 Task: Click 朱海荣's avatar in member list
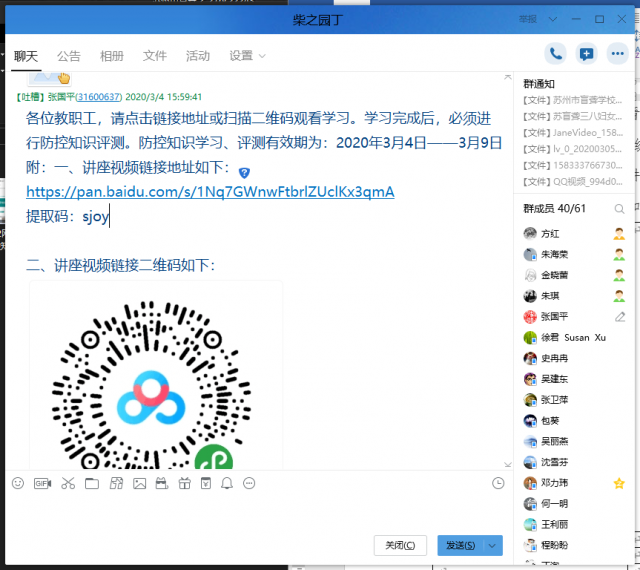pos(530,254)
